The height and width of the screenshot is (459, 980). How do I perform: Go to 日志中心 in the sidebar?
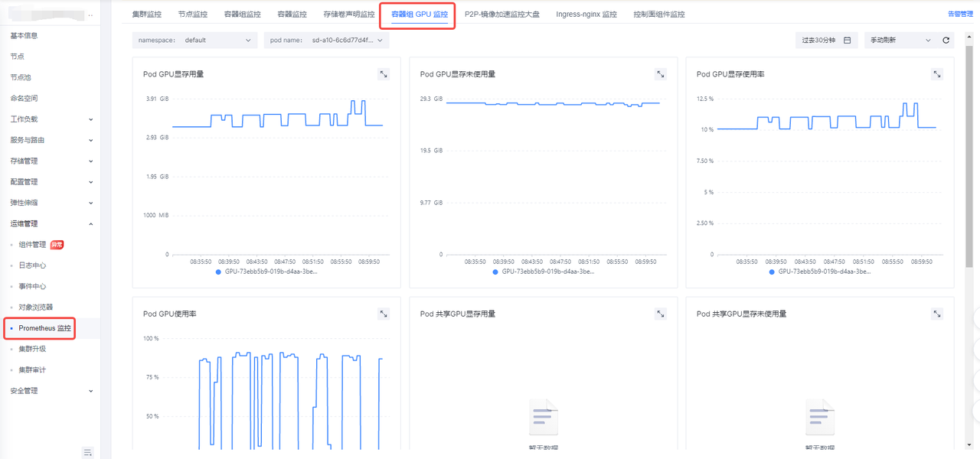pyautogui.click(x=32, y=265)
